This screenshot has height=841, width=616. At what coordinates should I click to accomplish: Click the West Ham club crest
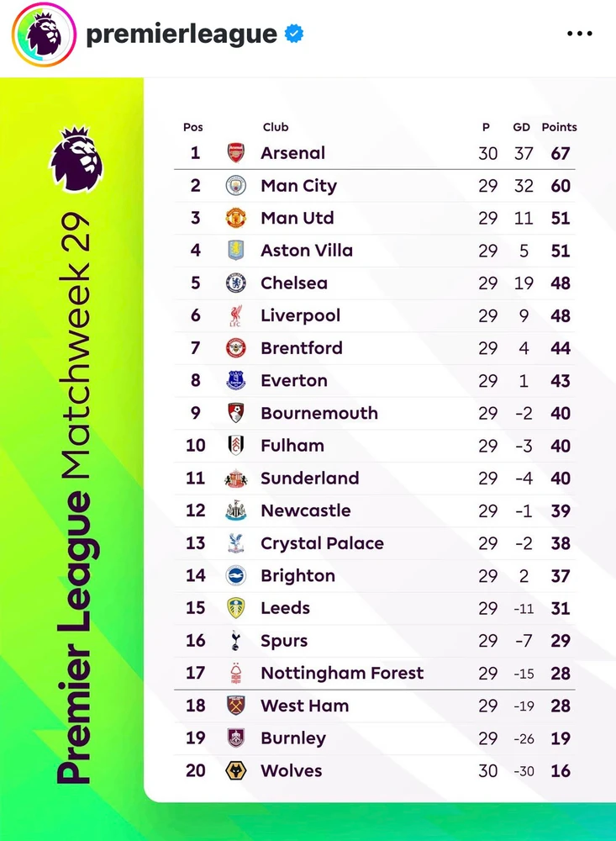pyautogui.click(x=236, y=706)
